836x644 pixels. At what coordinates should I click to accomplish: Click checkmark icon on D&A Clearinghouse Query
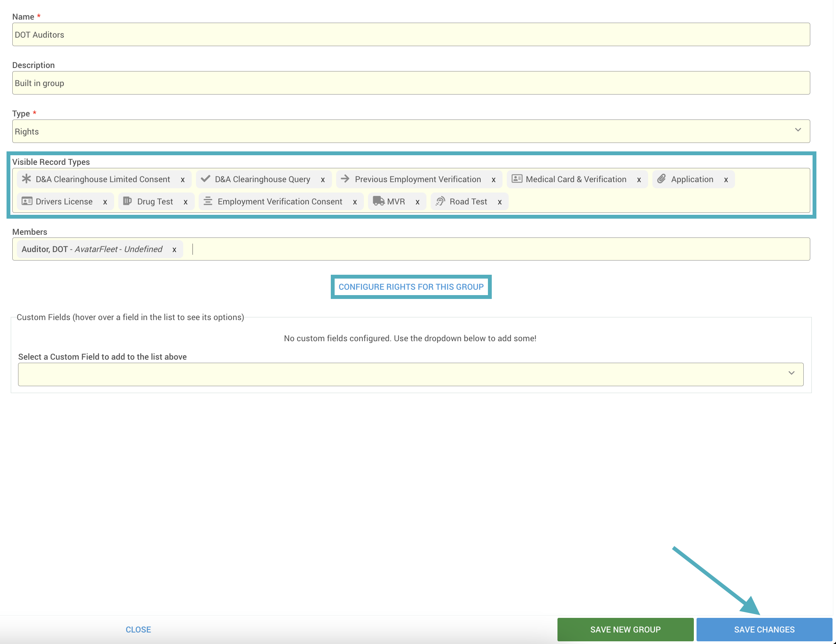point(206,179)
